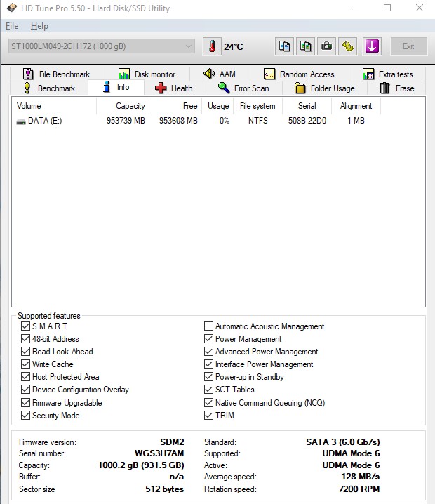Open the Health tab

[175, 88]
